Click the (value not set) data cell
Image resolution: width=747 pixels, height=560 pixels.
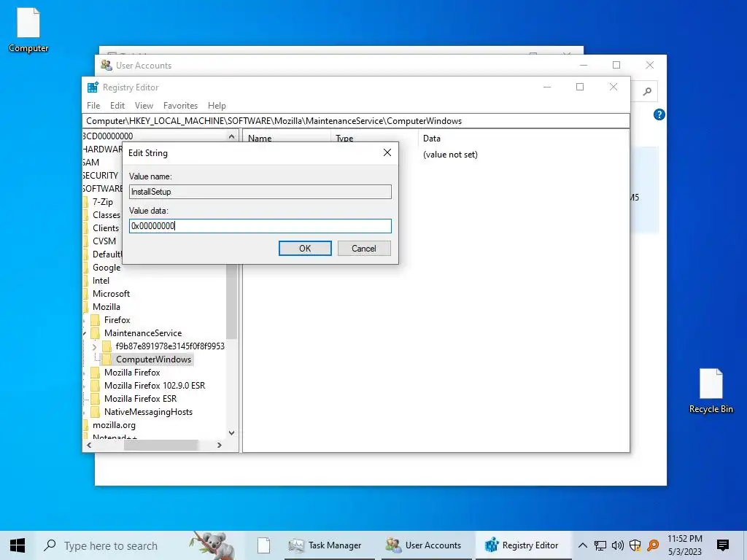[450, 155]
